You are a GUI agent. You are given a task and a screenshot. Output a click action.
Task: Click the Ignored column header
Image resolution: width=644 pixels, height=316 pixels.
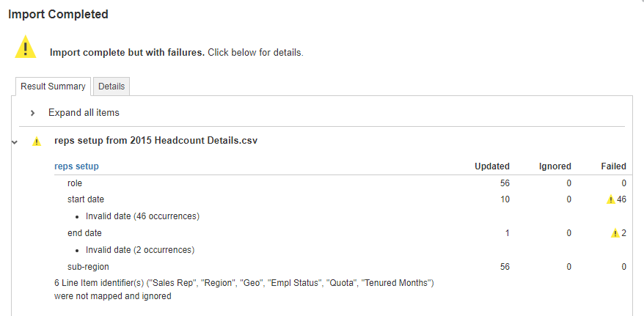tap(555, 166)
